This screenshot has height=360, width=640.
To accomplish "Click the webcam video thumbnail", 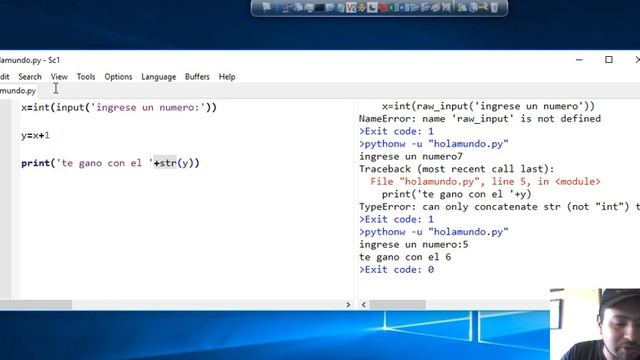I will (x=595, y=324).
